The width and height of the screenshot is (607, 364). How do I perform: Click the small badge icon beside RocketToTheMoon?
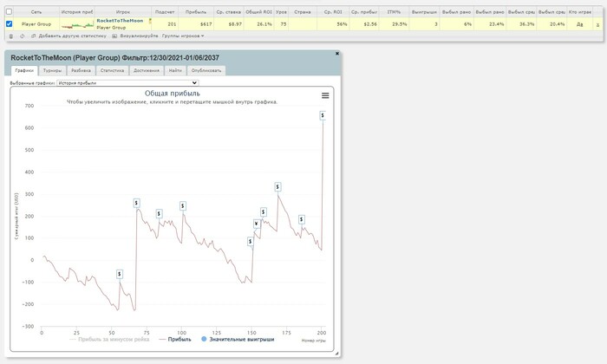point(150,22)
